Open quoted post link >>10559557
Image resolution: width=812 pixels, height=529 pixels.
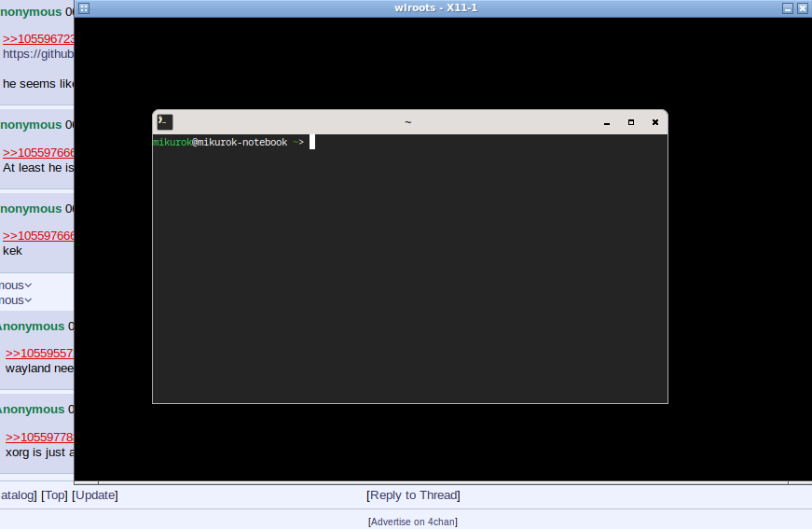[x=39, y=354]
